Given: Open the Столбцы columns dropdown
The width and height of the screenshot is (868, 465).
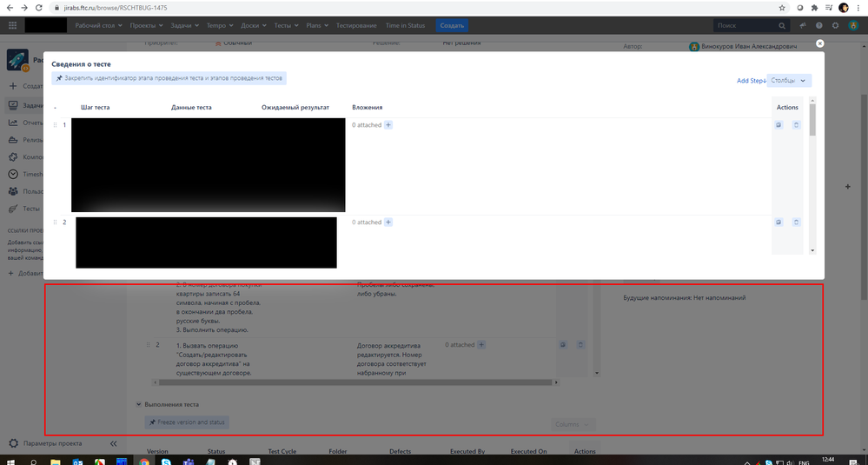Looking at the screenshot, I should pos(789,81).
